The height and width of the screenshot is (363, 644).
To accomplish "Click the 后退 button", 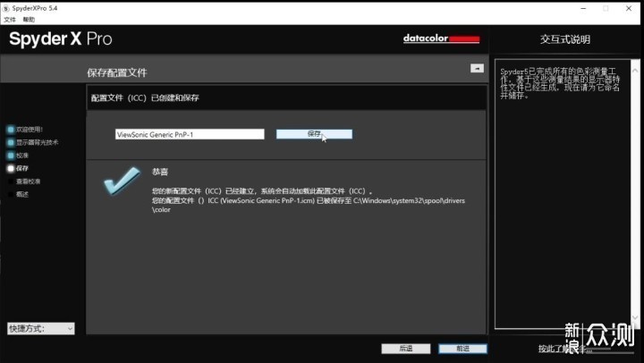I will (406, 349).
